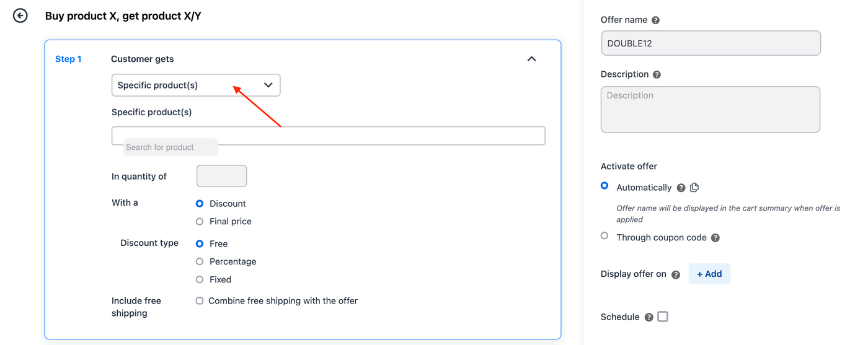This screenshot has height=345, width=868.
Task: Click the Schedule help icon
Action: [649, 317]
